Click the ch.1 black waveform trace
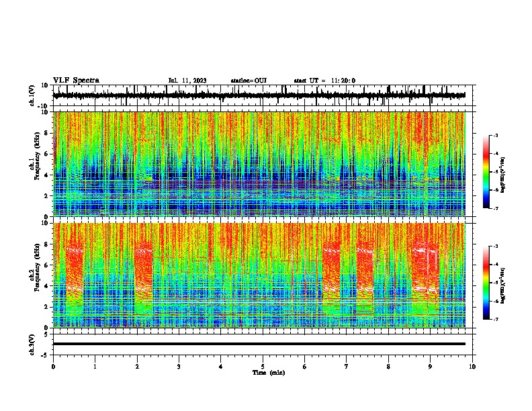The image size is (532, 411). point(259,95)
